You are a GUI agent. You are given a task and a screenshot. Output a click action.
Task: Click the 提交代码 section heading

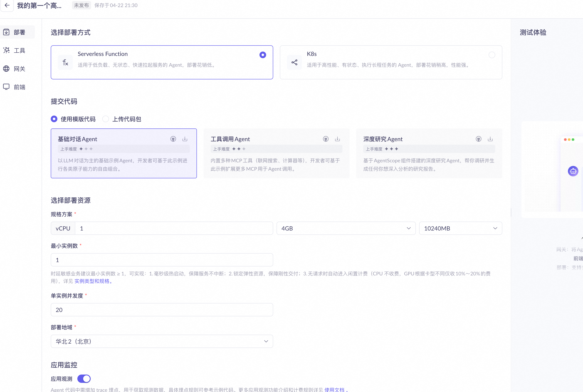click(64, 101)
